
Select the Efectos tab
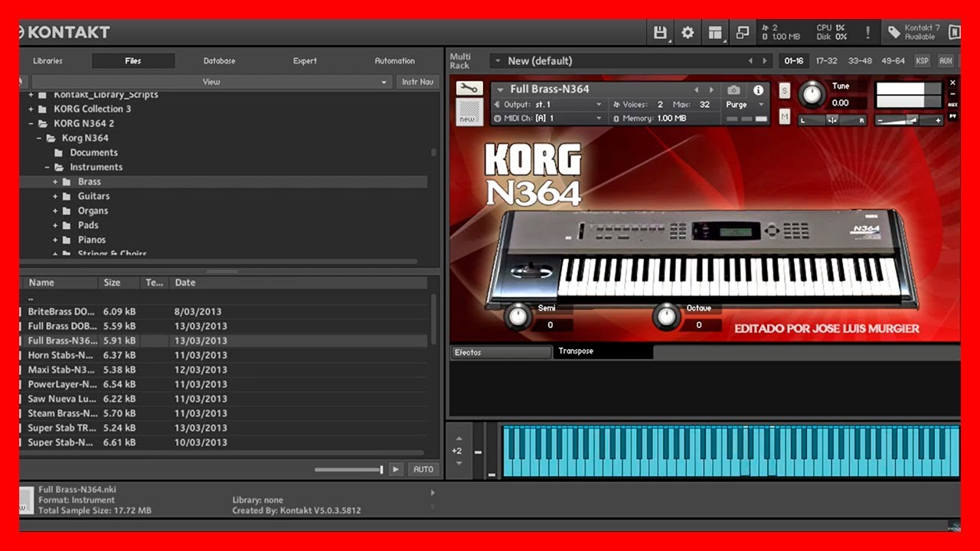point(501,352)
